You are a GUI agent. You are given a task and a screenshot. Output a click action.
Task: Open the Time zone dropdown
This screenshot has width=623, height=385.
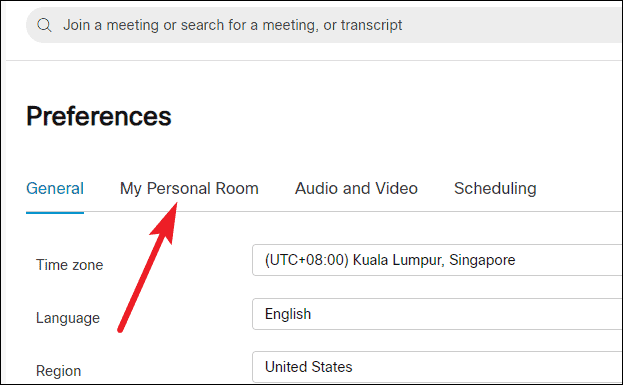437,260
